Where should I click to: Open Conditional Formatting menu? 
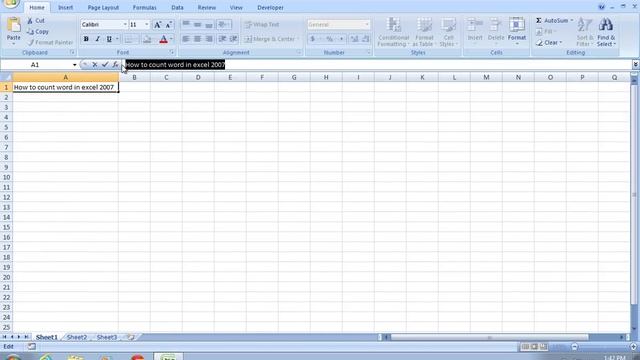(x=393, y=32)
